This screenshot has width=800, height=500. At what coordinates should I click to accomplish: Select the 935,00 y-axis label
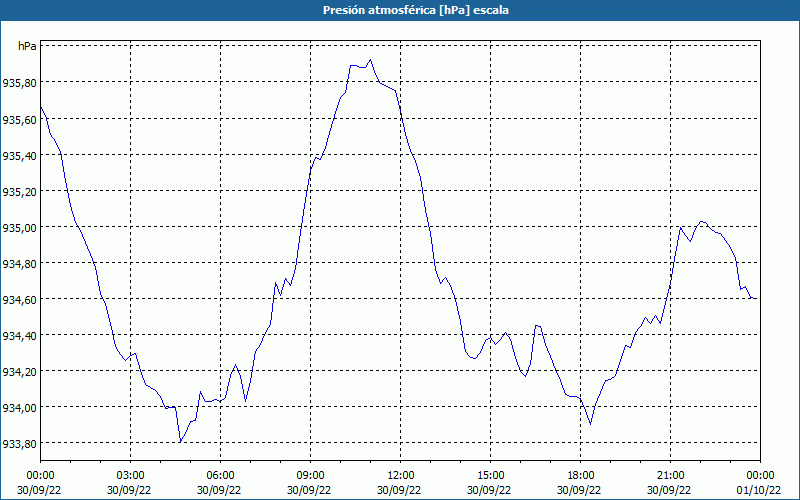pos(19,227)
